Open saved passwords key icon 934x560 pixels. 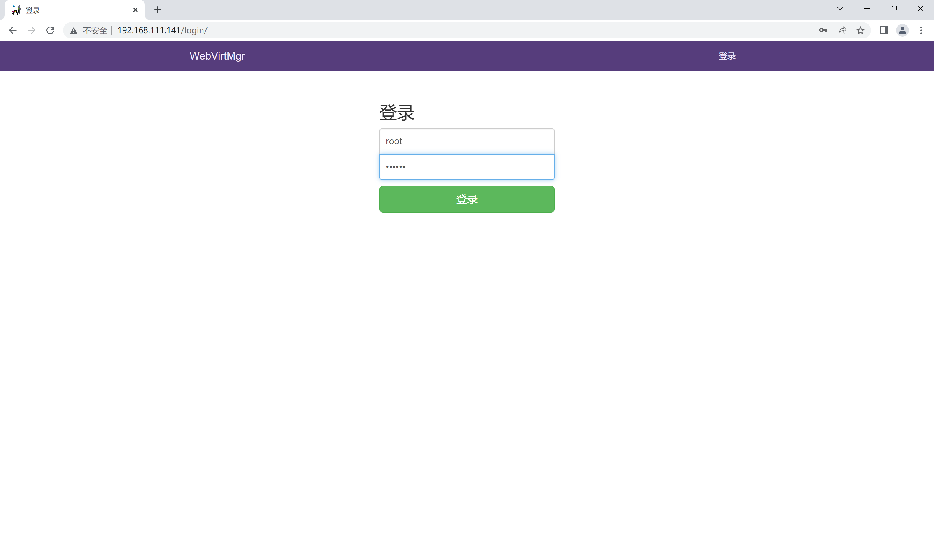[823, 30]
